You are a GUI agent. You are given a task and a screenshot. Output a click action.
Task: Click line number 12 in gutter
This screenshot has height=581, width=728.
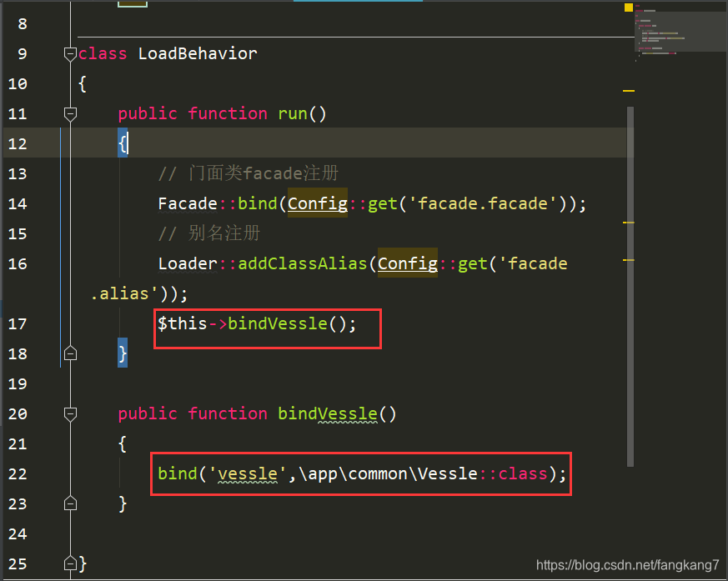point(18,144)
